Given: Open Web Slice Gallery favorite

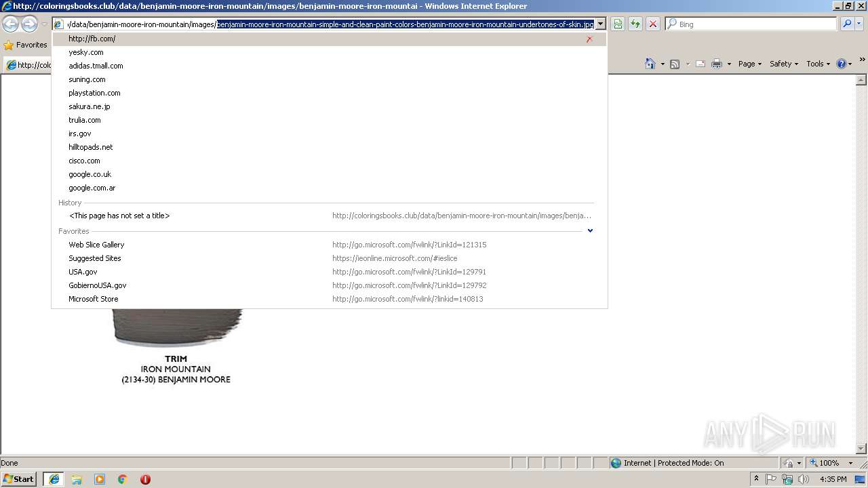Looking at the screenshot, I should 329,245.
